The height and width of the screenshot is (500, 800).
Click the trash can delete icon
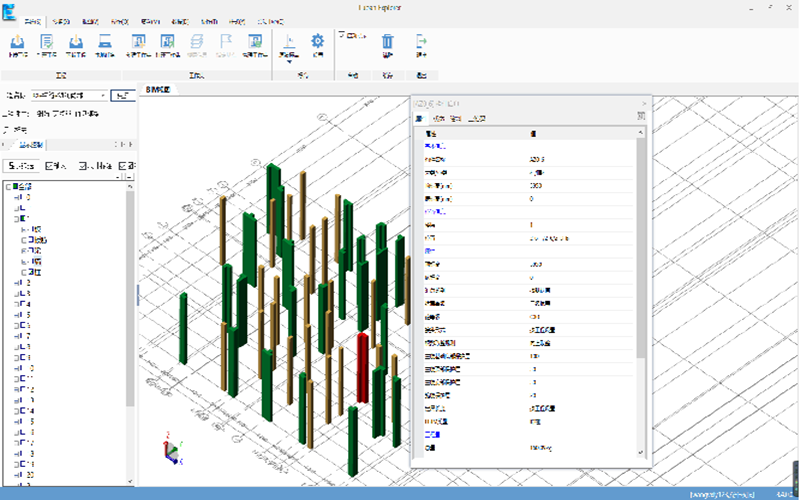point(388,41)
